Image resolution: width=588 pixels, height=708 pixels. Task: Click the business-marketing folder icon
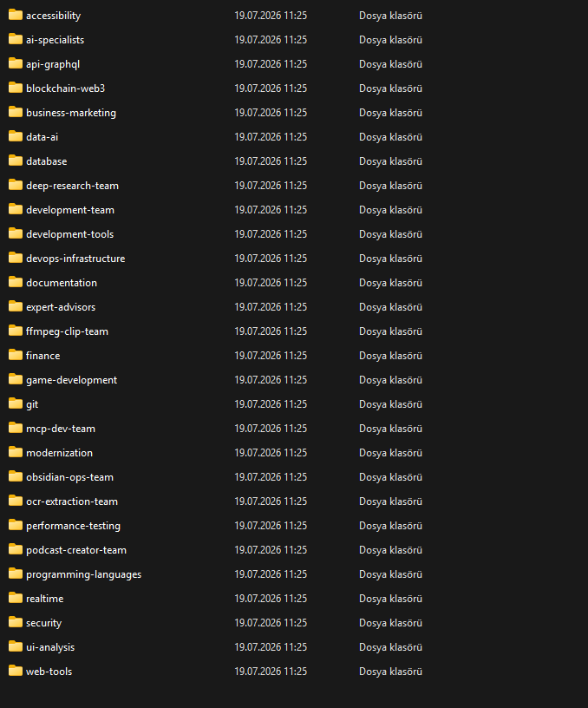(x=16, y=112)
